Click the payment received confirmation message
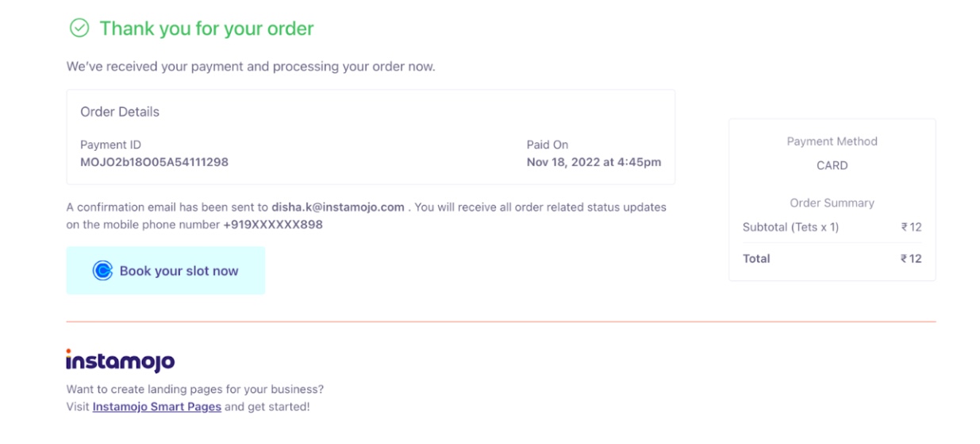Viewport: 980px width, 444px height. click(251, 67)
